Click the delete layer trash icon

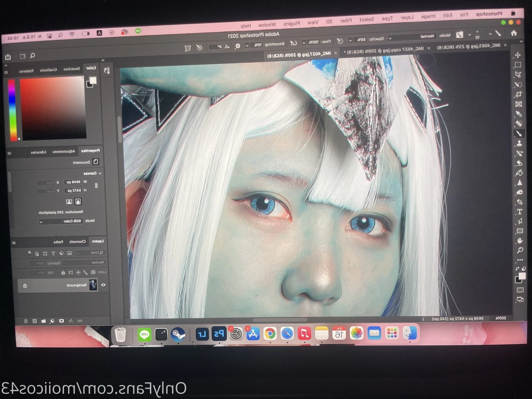(26, 321)
